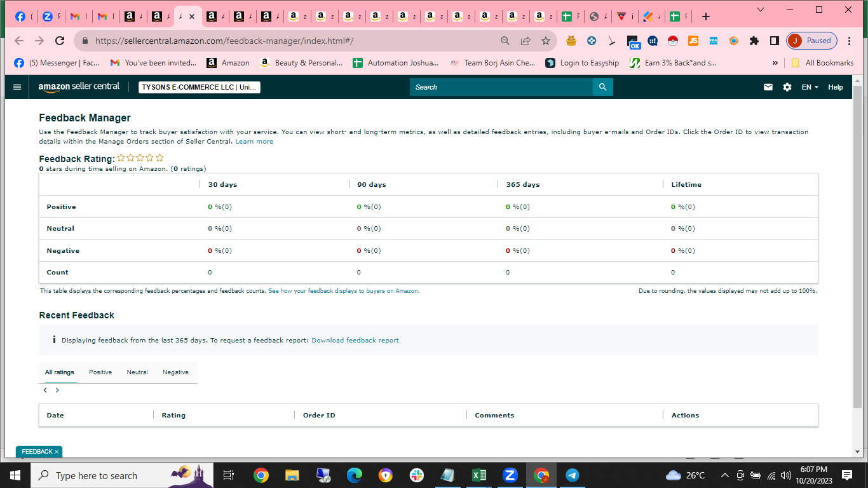The image size is (868, 488).
Task: Go to previous feedback page arrow
Action: coord(45,390)
